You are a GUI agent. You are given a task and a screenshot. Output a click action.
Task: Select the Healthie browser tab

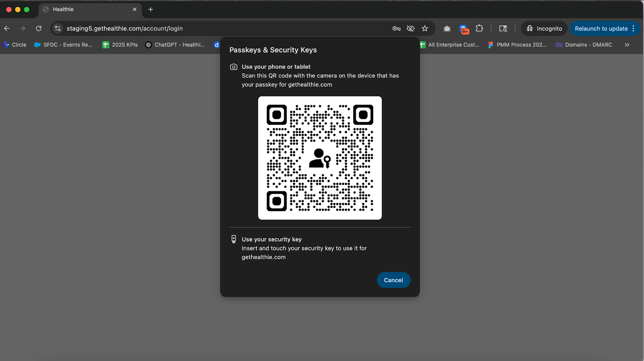90,9
